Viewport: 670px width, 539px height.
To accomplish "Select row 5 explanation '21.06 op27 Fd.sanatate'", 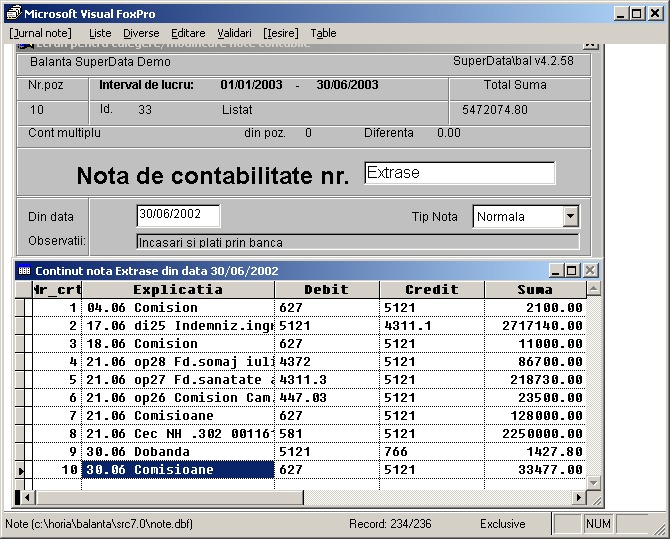I will point(178,380).
